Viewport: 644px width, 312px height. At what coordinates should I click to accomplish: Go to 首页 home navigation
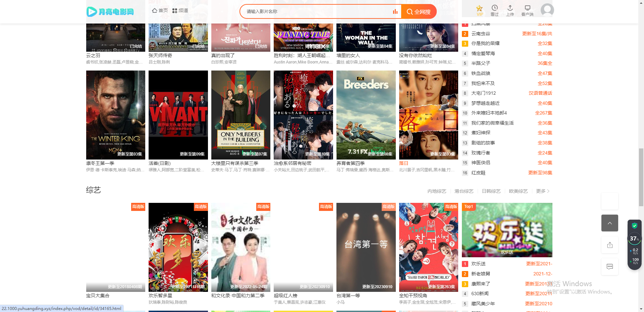(x=160, y=10)
